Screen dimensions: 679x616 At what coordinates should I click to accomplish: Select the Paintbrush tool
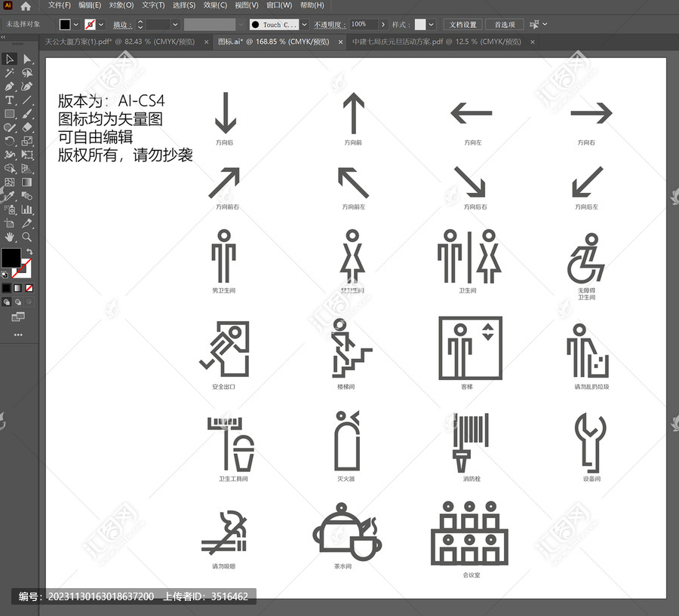pos(27,114)
